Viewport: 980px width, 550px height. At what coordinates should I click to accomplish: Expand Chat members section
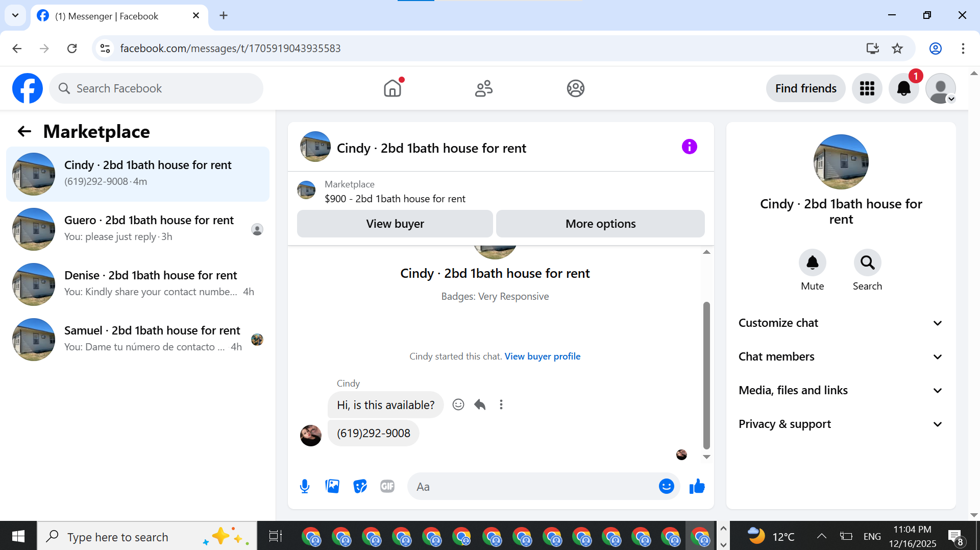[x=841, y=356]
